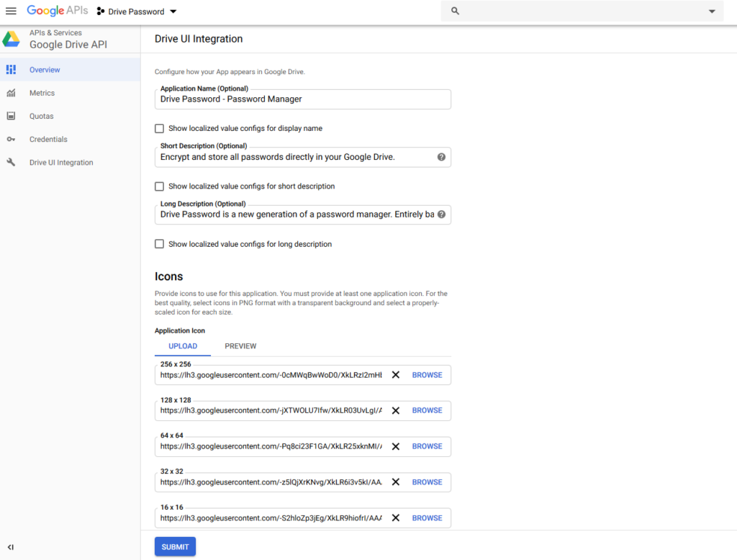Collapse the left sidebar panel
Viewport: 737px width, 560px height.
click(10, 547)
